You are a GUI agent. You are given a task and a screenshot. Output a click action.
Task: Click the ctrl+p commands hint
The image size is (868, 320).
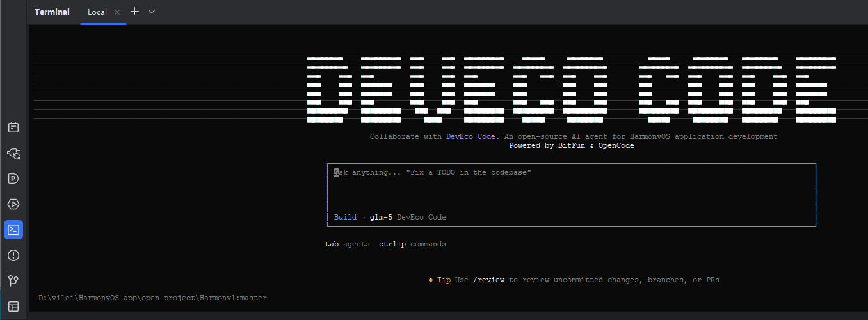tap(412, 244)
